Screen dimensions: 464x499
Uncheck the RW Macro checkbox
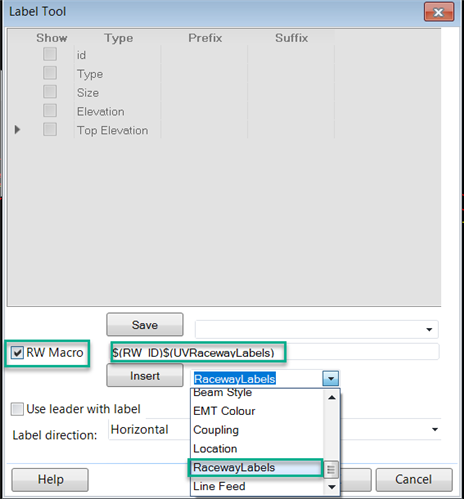[x=17, y=353]
